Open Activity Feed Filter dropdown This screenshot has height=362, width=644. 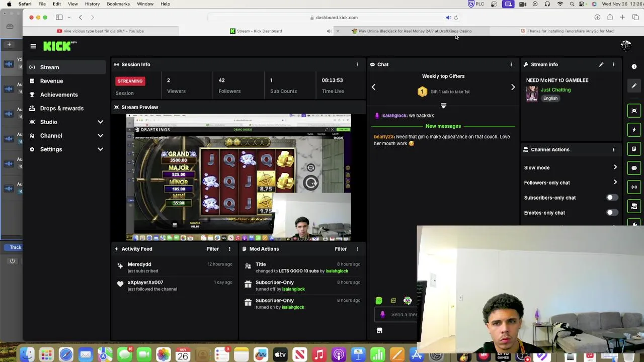(x=213, y=249)
